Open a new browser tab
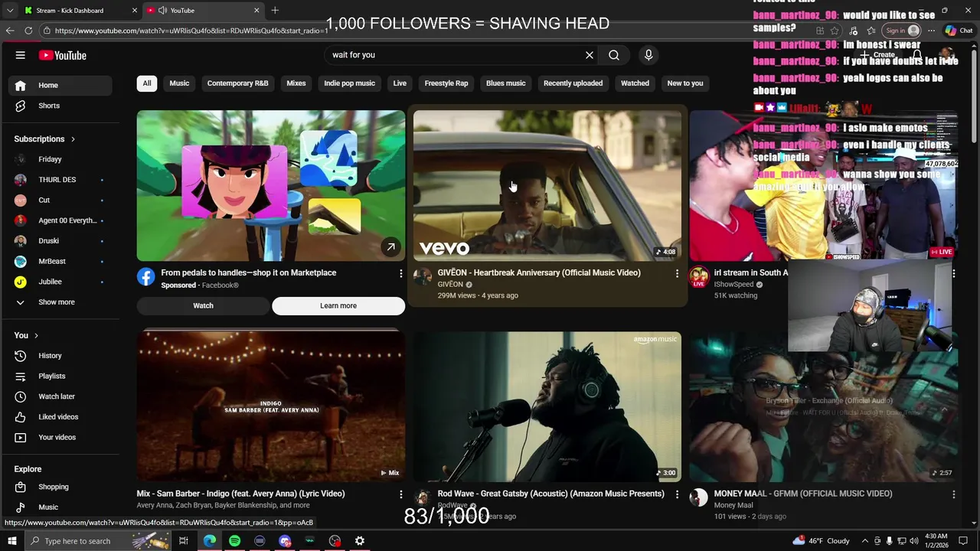Image resolution: width=980 pixels, height=551 pixels. coord(275,11)
